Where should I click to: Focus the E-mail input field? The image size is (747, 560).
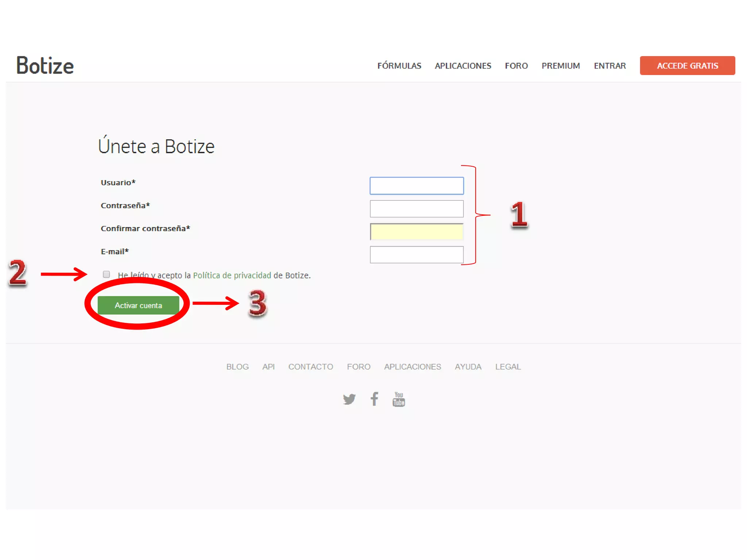417,254
